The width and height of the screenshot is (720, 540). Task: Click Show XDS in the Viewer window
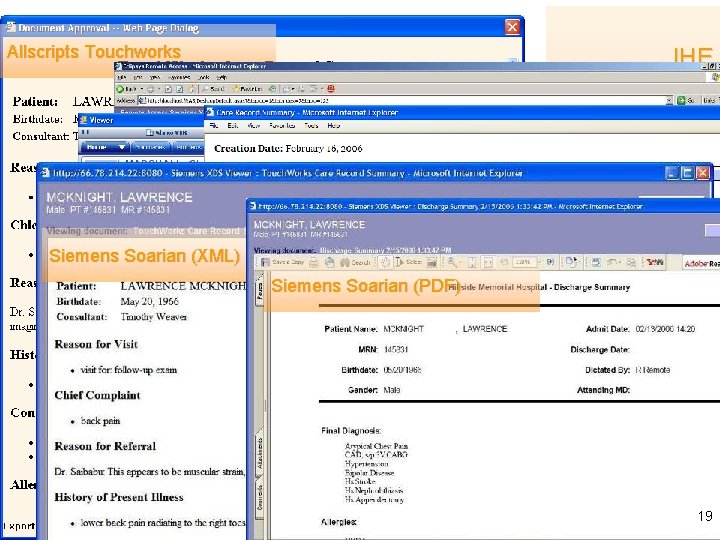coord(167,133)
